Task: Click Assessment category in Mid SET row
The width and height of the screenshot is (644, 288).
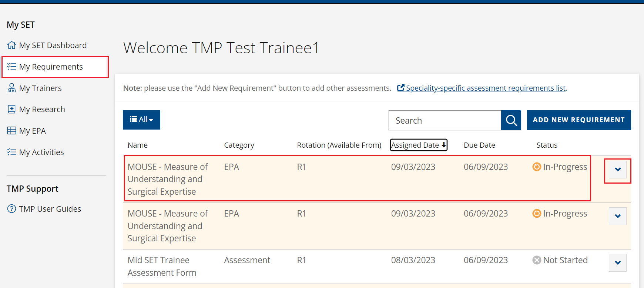Action: 247,260
